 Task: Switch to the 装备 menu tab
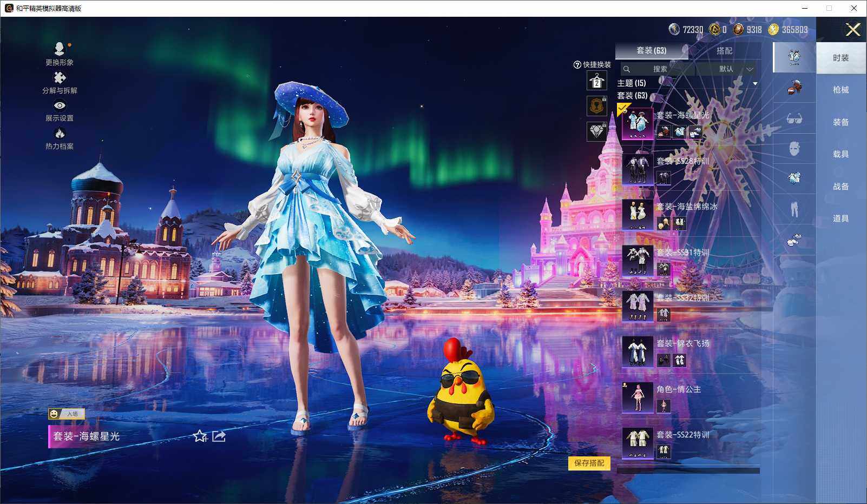(841, 122)
